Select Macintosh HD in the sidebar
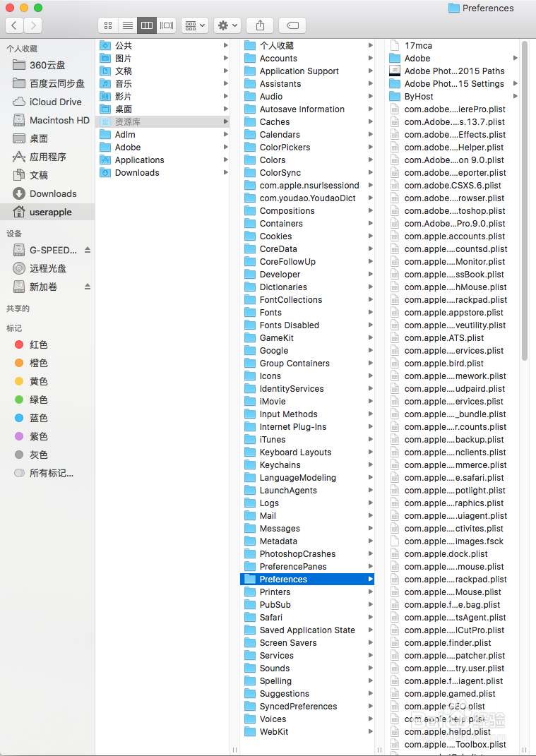536x756 pixels. pyautogui.click(x=47, y=120)
